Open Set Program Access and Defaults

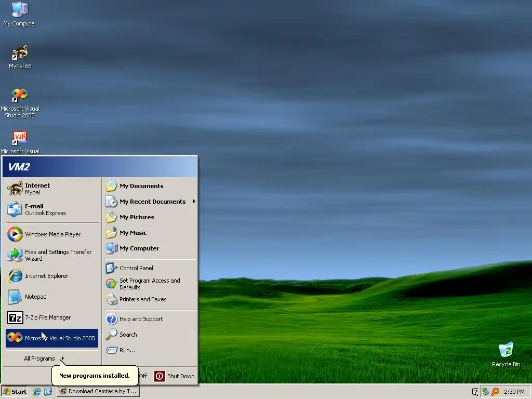pos(151,284)
